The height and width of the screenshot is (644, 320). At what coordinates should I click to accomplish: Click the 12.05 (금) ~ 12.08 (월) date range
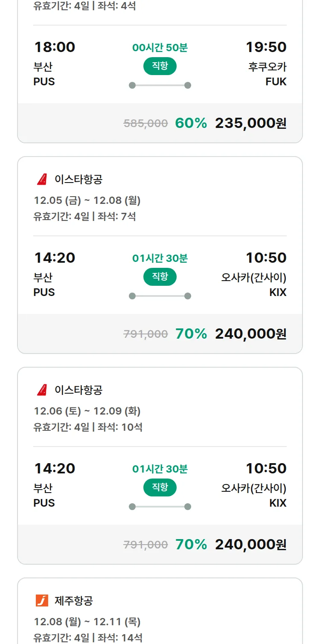(87, 200)
